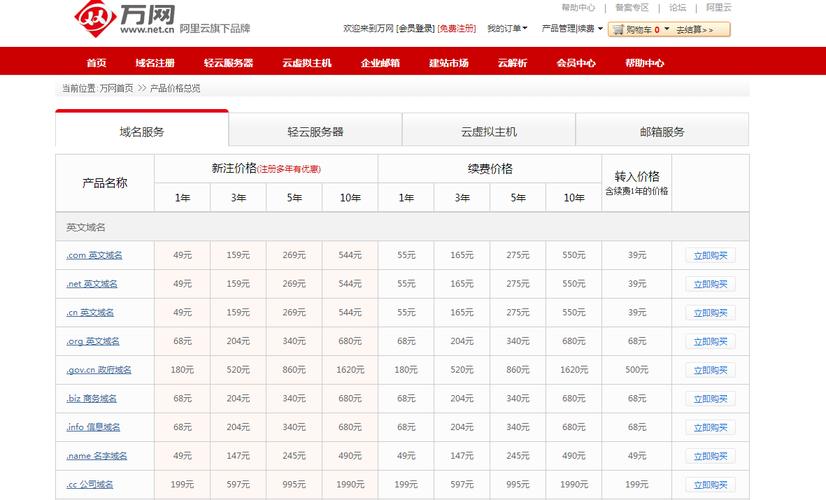Click the 会员登录 link
This screenshot has height=500, width=826.
(416, 28)
